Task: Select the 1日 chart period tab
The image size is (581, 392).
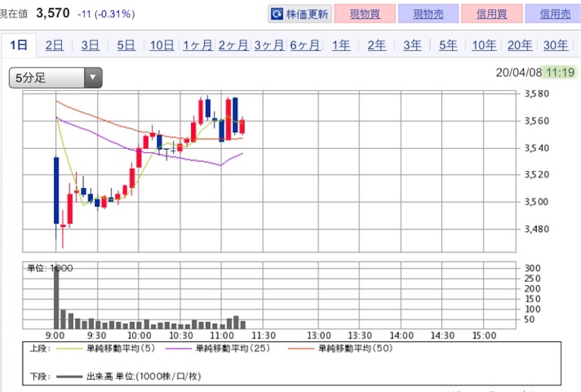Action: pos(19,45)
